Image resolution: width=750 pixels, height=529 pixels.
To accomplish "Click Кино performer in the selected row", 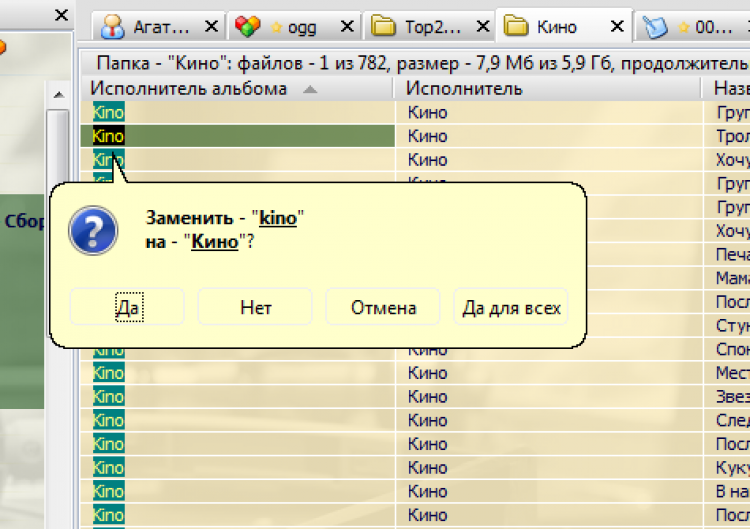I will pos(428,136).
